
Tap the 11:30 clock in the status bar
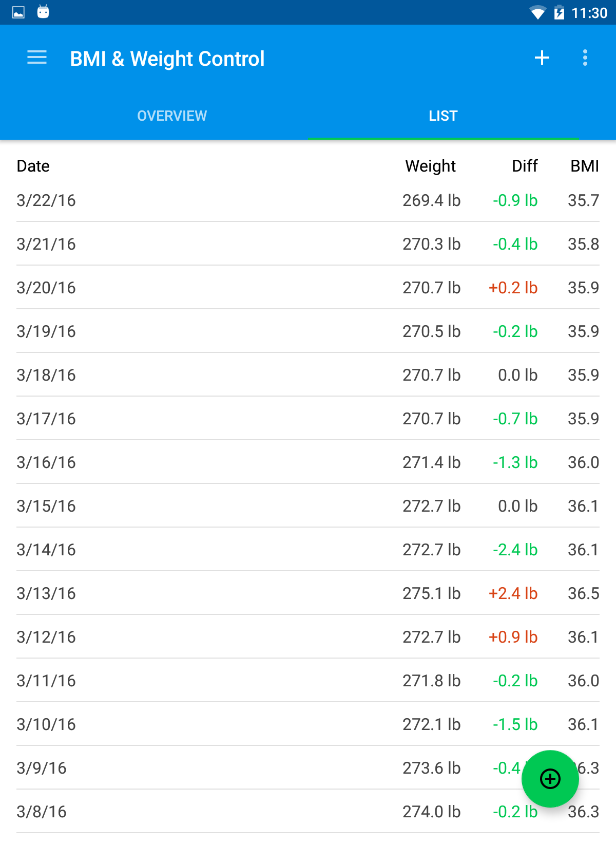coord(589,13)
